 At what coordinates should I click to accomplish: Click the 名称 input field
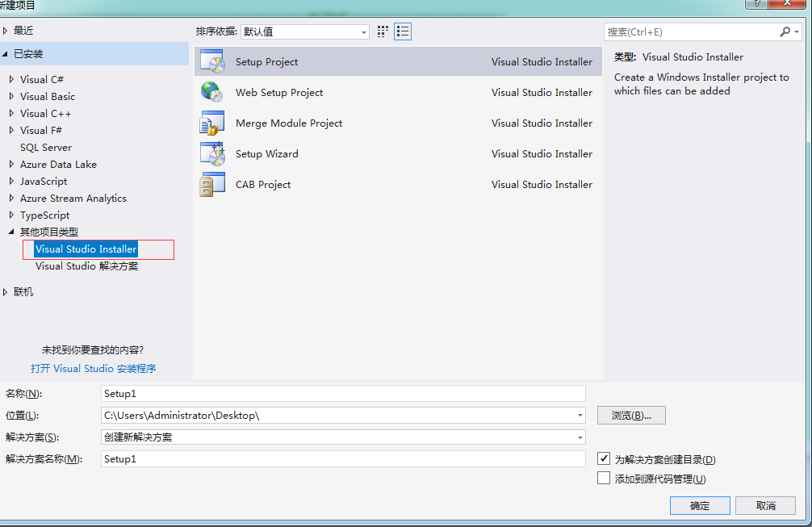(x=342, y=394)
